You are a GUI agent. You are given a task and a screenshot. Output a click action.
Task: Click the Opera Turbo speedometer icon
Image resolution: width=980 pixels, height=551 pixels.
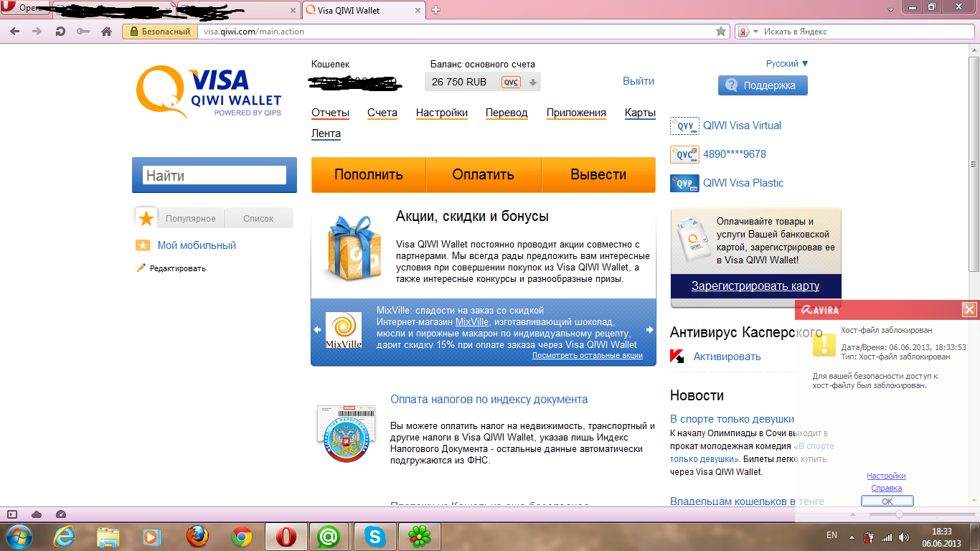60,514
